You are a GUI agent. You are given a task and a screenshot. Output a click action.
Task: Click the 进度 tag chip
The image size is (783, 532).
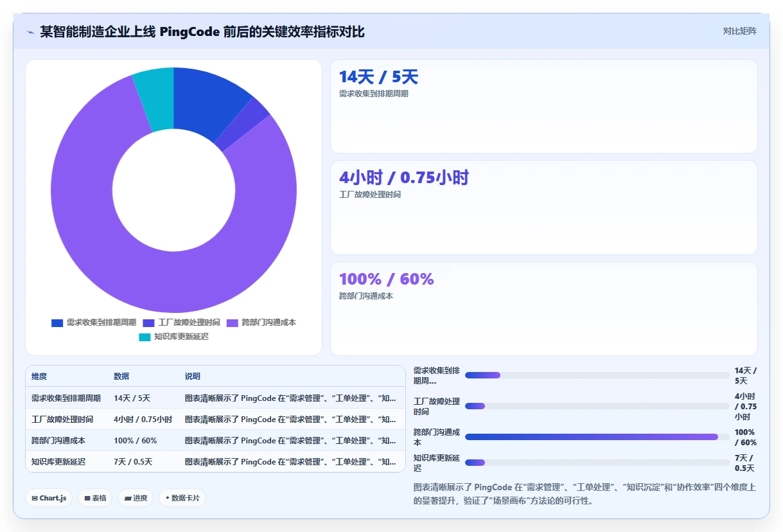(136, 498)
